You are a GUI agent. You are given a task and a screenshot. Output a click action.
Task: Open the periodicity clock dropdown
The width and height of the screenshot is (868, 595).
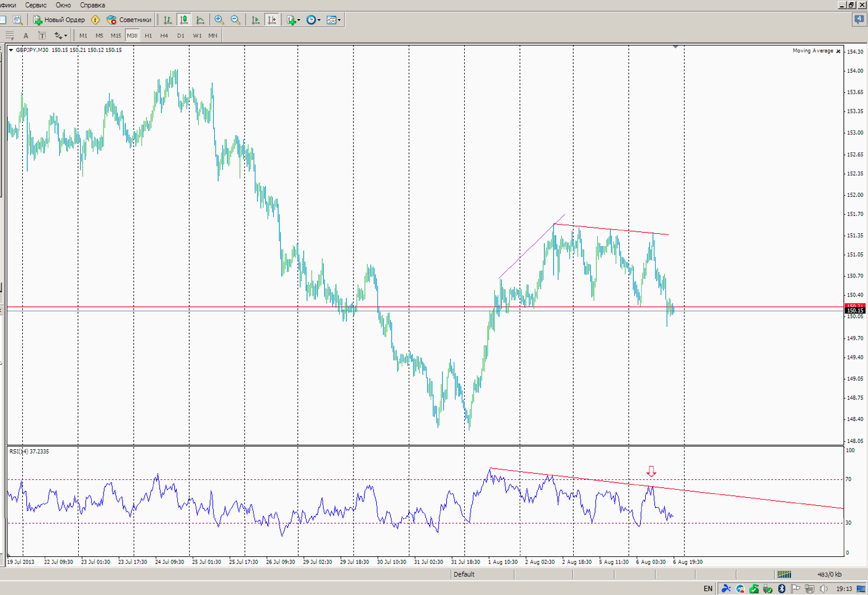point(313,20)
